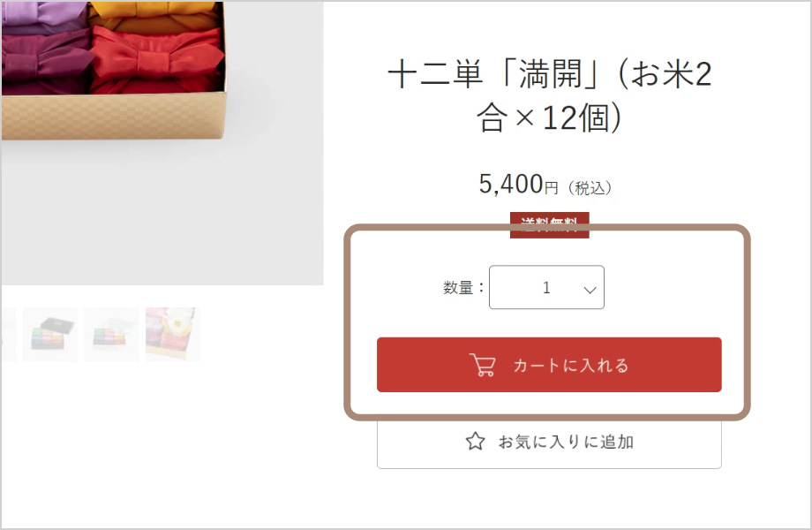Click the purple bow package in photo
Viewport: 812px width, 530px height.
coord(46,59)
